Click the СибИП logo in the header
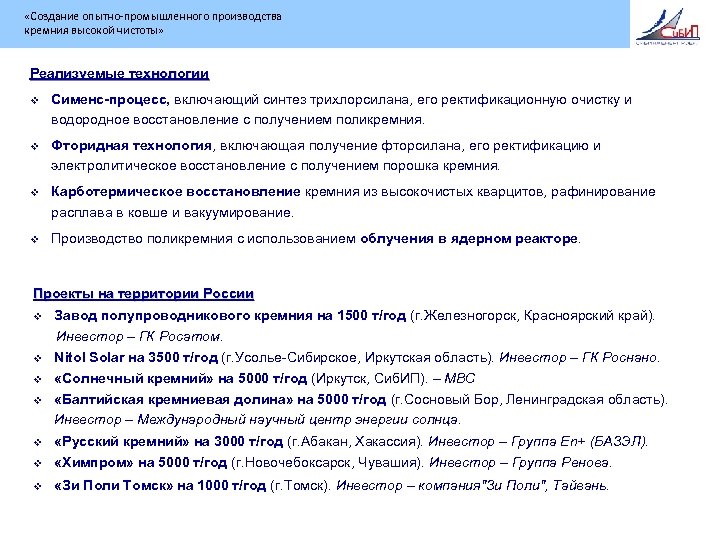The width and height of the screenshot is (720, 540). (668, 27)
